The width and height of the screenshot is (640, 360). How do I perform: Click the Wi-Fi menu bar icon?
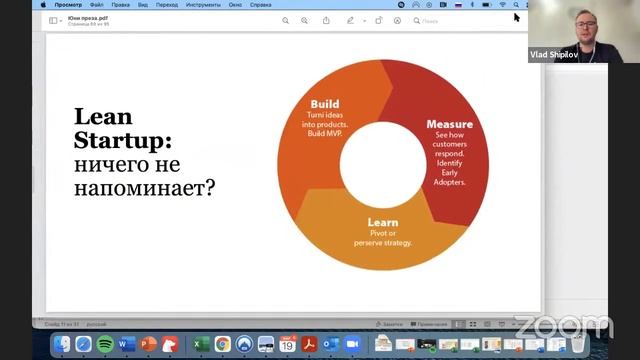[x=502, y=5]
